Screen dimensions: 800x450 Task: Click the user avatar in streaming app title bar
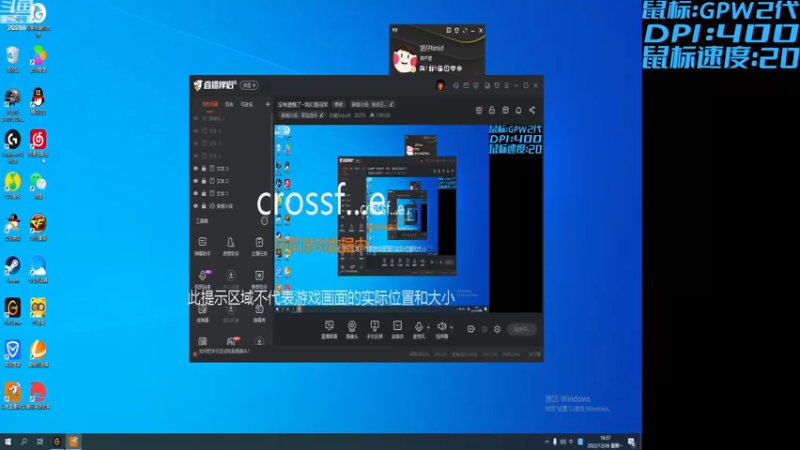coord(440,86)
